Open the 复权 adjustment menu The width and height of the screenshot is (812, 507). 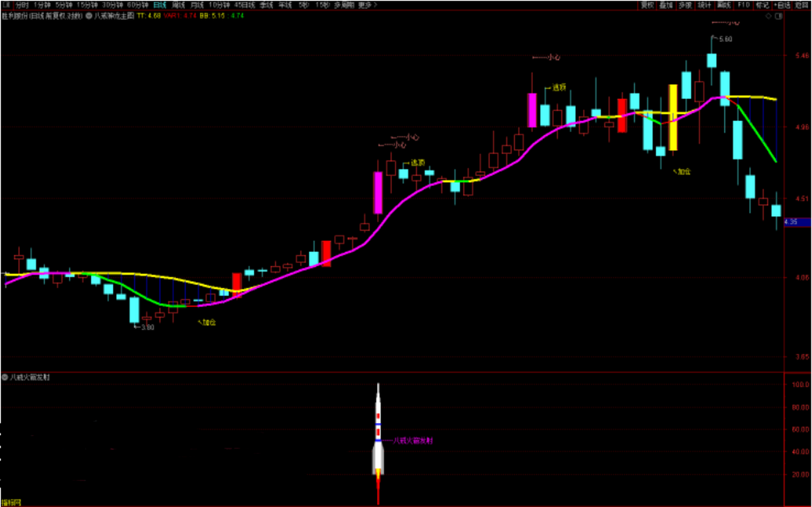click(647, 5)
